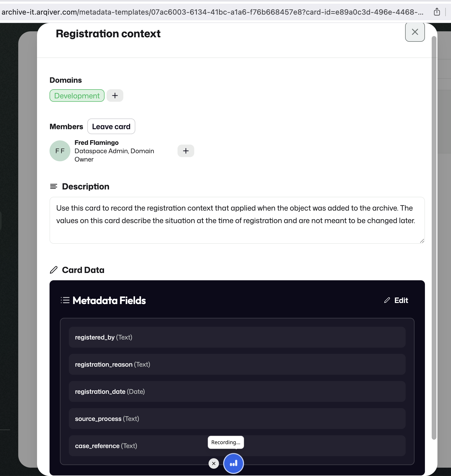Select the registration_date field row
This screenshot has width=451, height=476.
[x=237, y=391]
